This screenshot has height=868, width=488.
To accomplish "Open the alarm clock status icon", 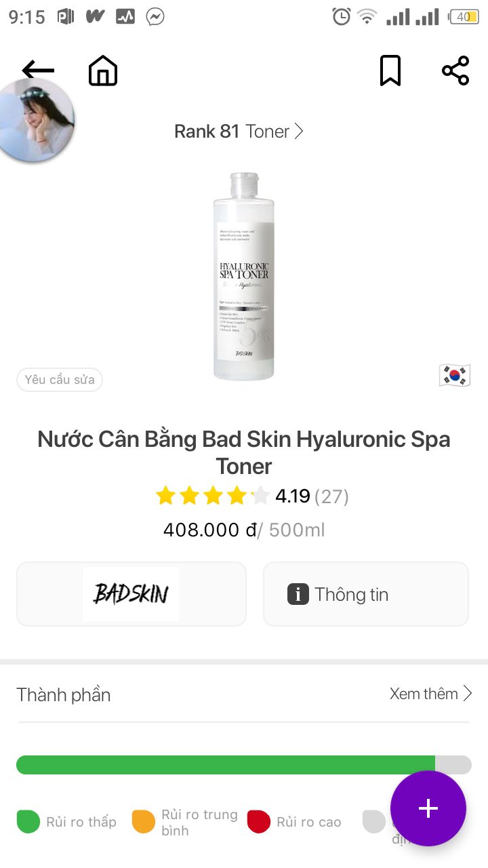I will [x=342, y=17].
